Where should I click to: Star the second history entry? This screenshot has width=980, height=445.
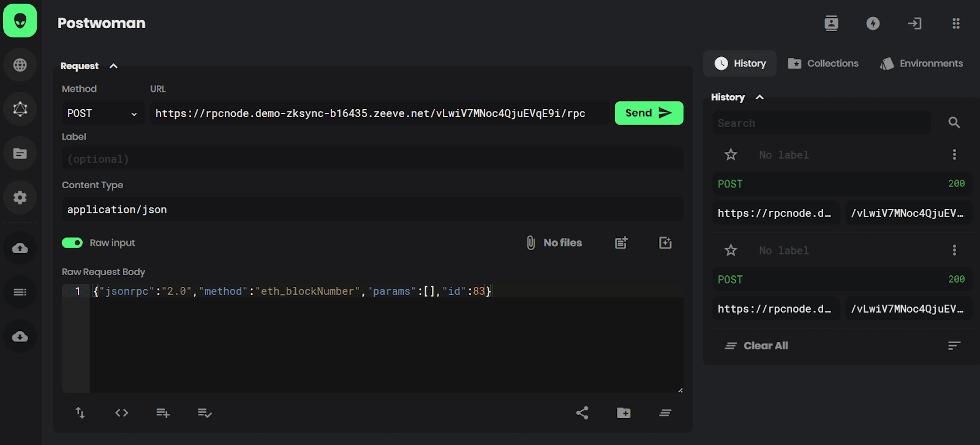click(x=731, y=250)
